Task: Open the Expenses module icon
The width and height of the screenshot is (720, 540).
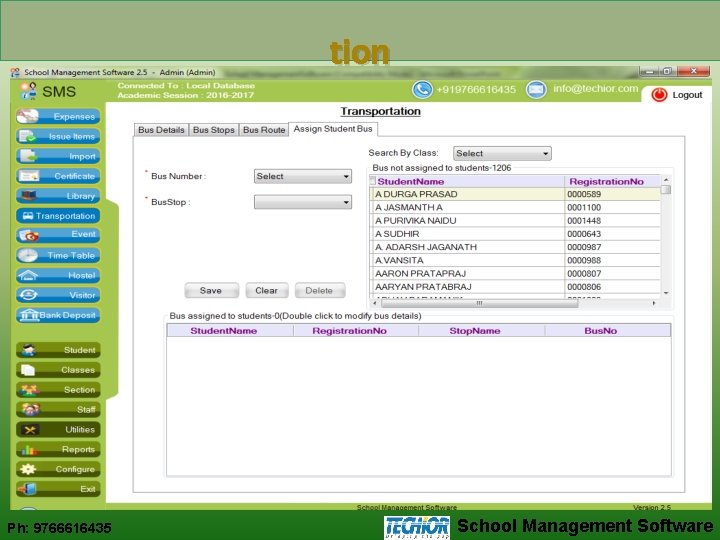Action: (28, 116)
